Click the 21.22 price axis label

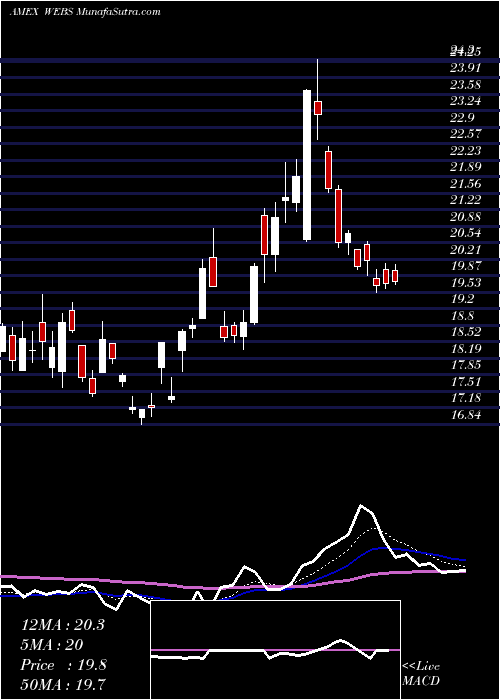tap(465, 200)
